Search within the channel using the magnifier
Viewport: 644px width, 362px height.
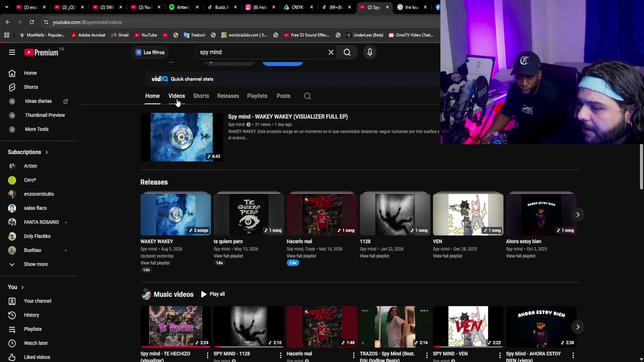[x=307, y=96]
